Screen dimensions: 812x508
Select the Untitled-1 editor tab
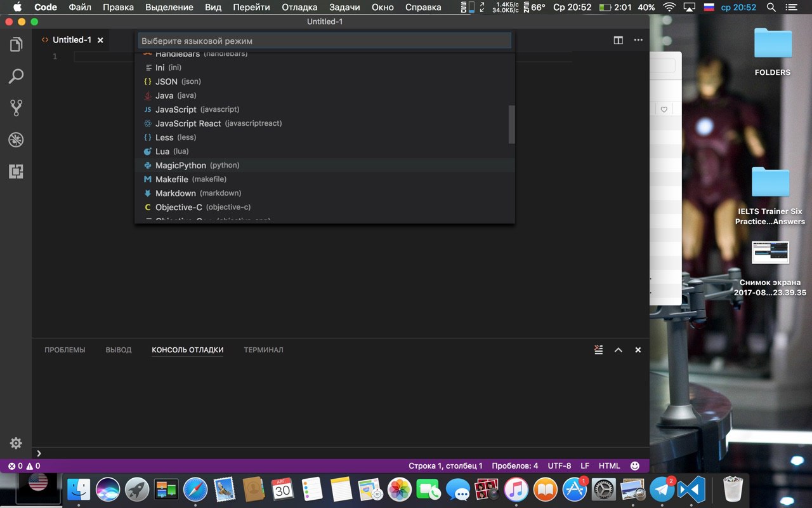point(71,40)
